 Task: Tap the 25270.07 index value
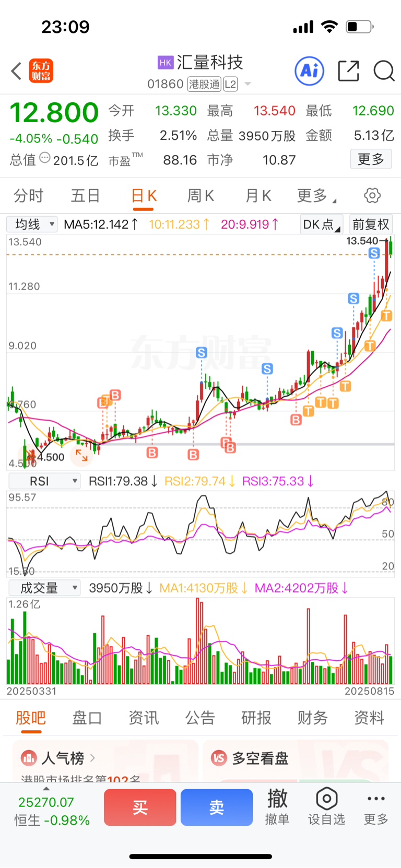coord(46,802)
